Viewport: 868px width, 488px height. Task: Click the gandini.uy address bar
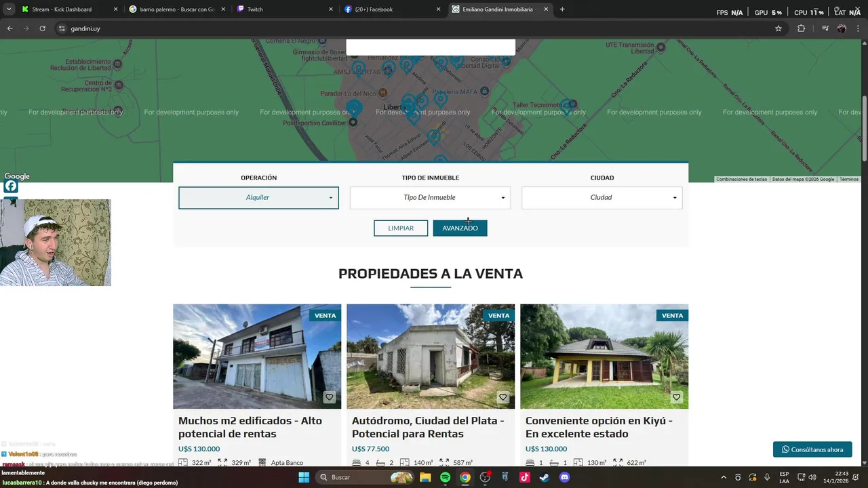407,28
